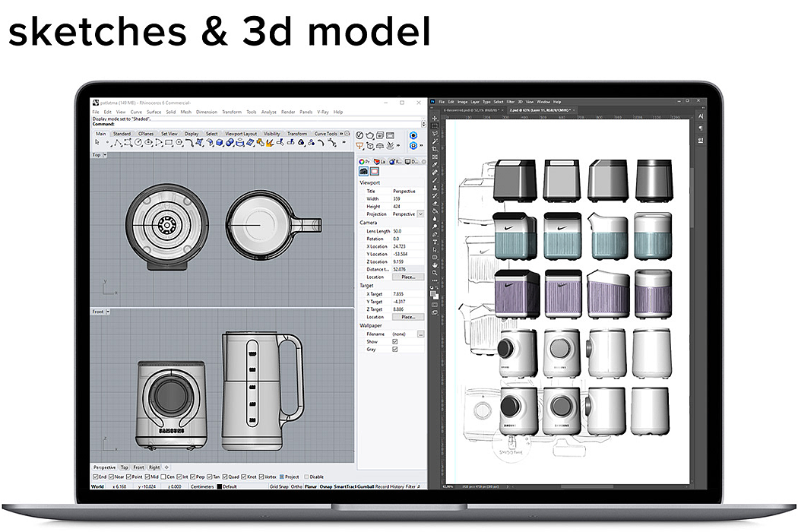Open the Front viewport title dropdown
Image resolution: width=798 pixels, height=532 pixels.
point(108,312)
